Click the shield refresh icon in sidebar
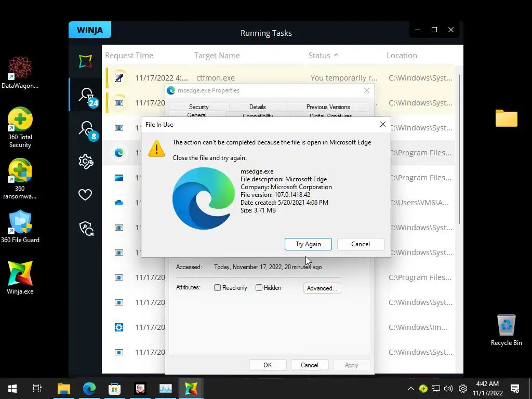 coord(86,229)
